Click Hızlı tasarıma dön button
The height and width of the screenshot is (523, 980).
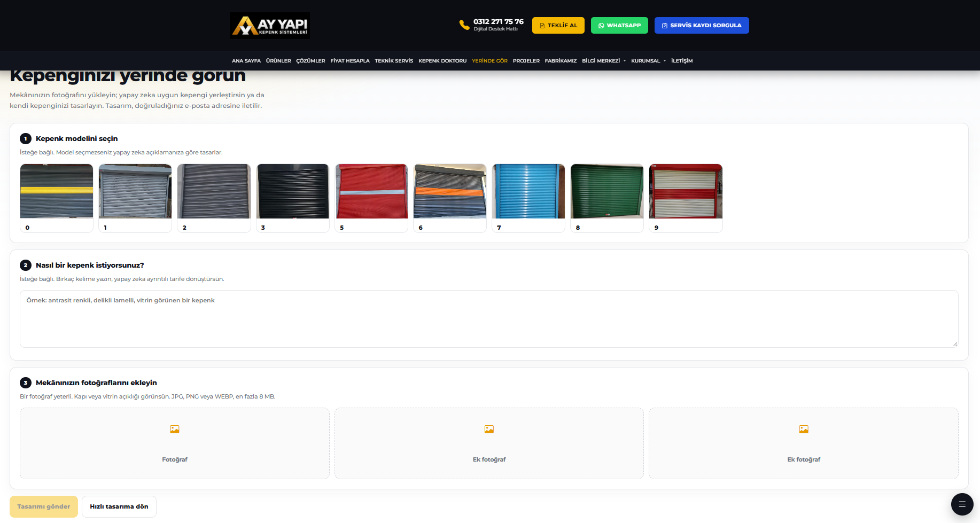[x=119, y=506]
